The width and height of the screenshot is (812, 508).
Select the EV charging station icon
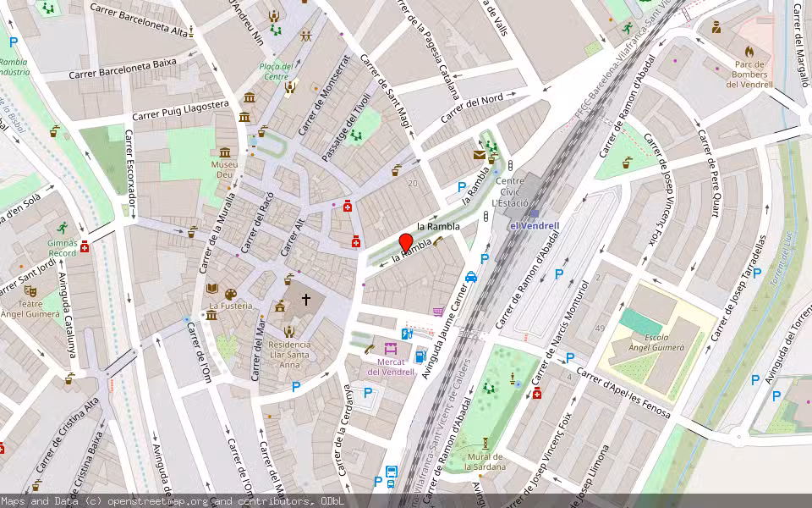407,334
